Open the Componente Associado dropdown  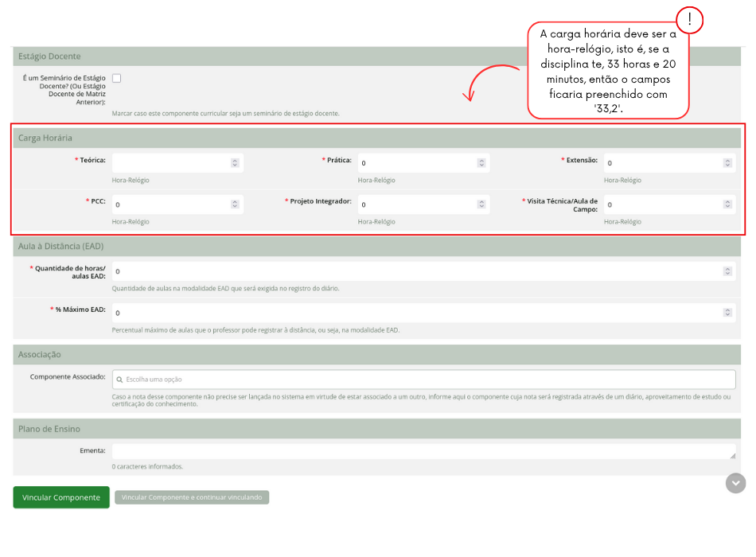pos(423,380)
